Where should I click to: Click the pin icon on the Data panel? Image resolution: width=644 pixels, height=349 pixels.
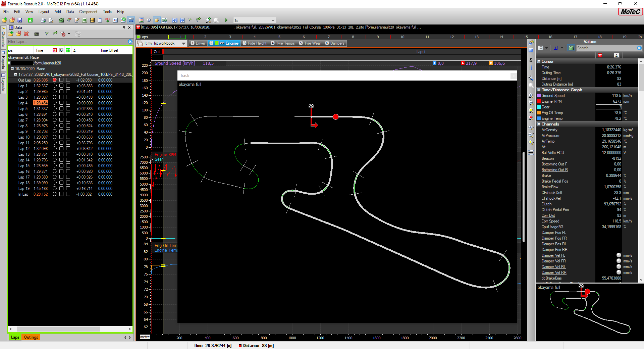[x=124, y=28]
